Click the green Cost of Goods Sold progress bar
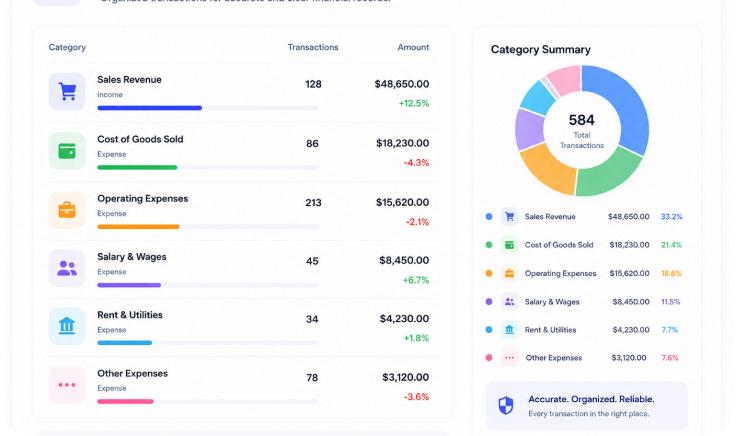Screen dimensions: 736x436 [137, 167]
